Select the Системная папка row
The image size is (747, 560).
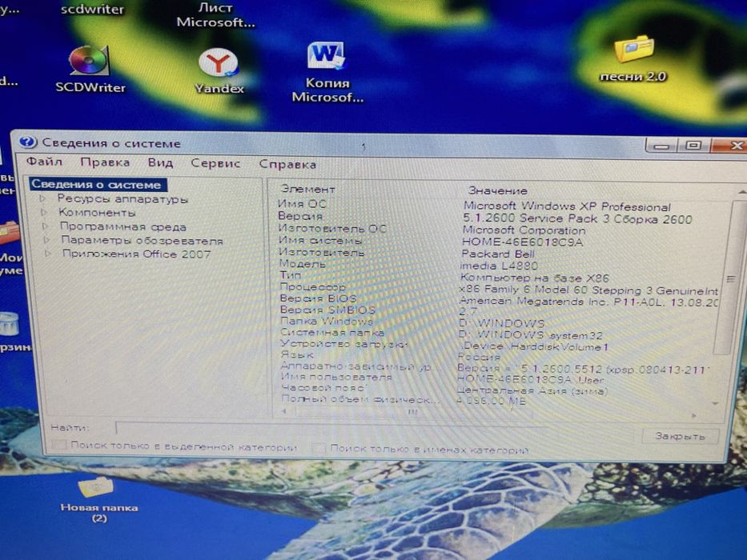499,334
